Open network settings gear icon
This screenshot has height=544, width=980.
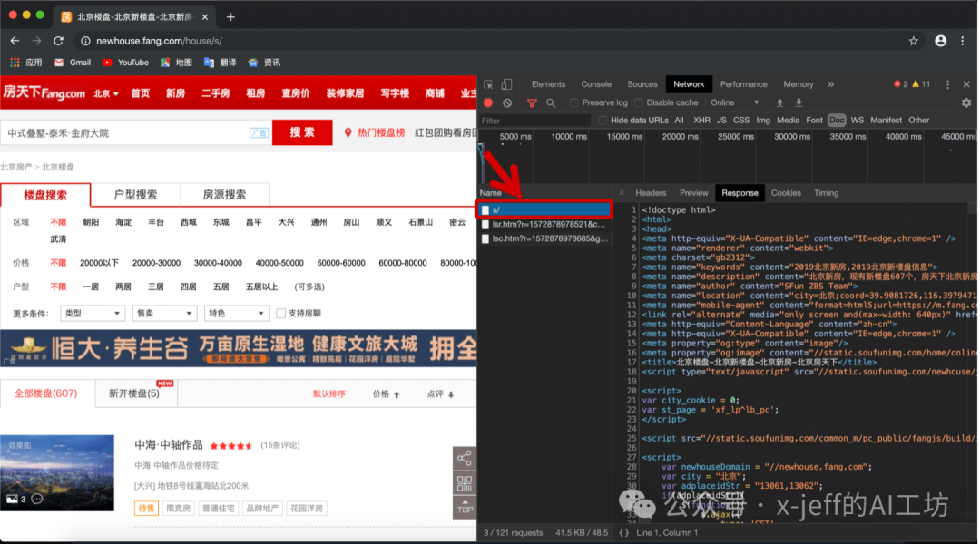click(966, 102)
